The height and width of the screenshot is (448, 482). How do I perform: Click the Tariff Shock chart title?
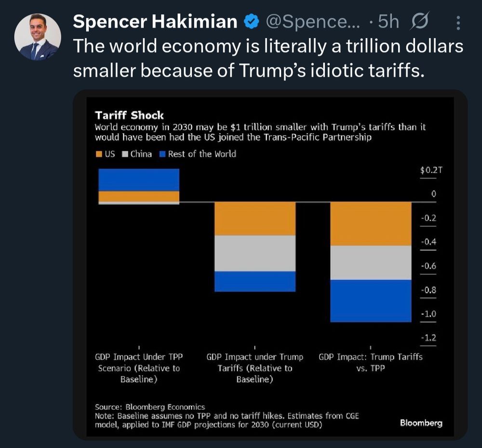point(129,115)
